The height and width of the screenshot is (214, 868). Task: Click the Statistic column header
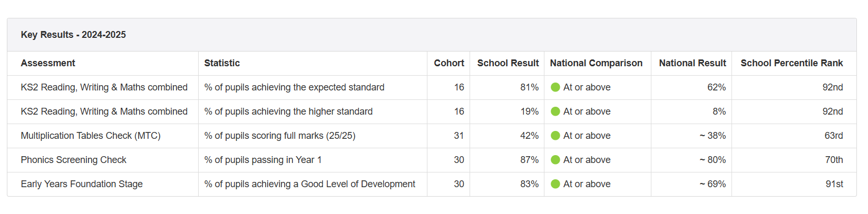(x=222, y=63)
